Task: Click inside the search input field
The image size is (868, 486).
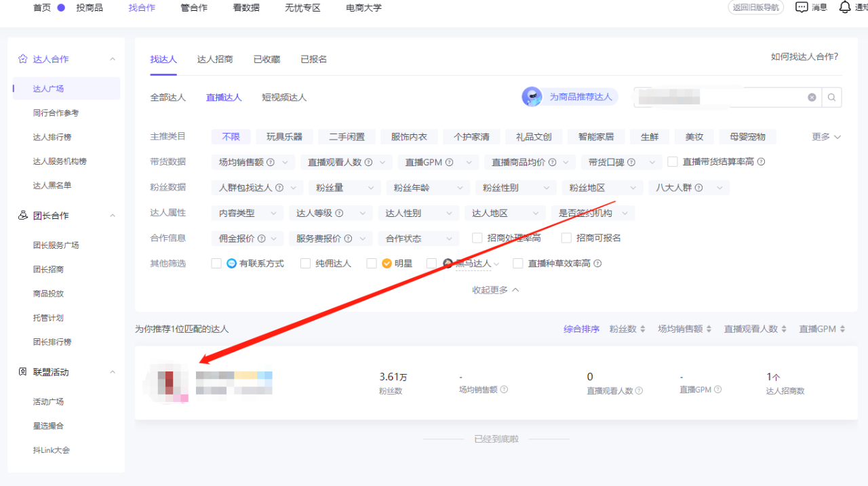Action: pyautogui.click(x=732, y=97)
